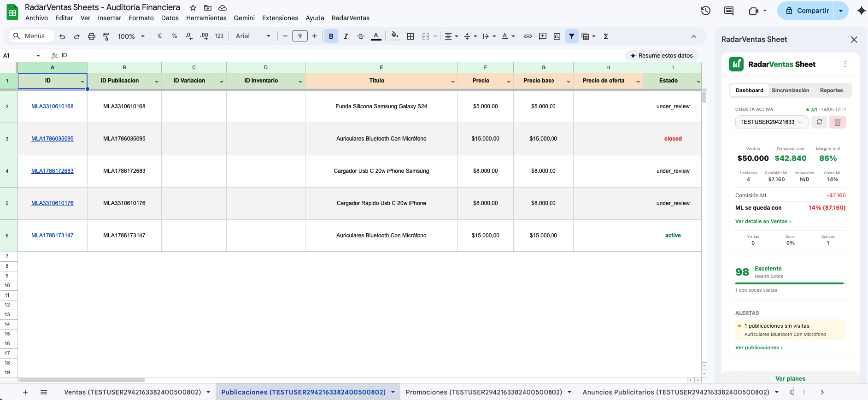Open RadarVentas panel three-dot menu

pyautogui.click(x=845, y=64)
